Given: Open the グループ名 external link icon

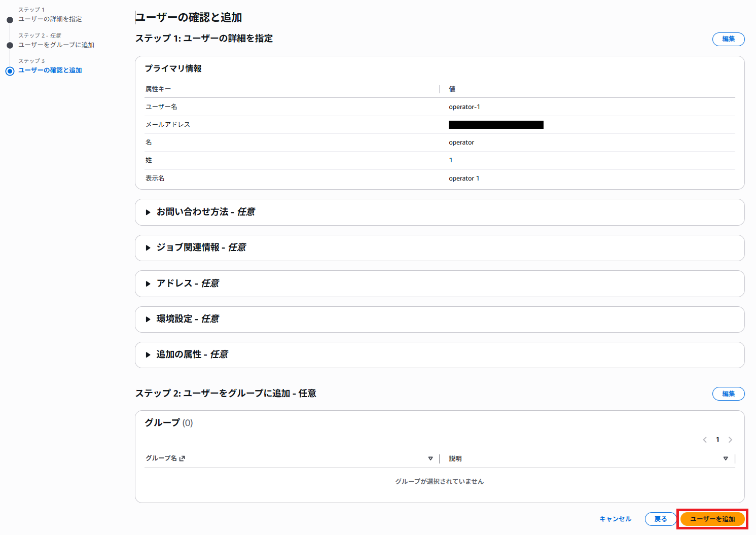Looking at the screenshot, I should coord(182,458).
